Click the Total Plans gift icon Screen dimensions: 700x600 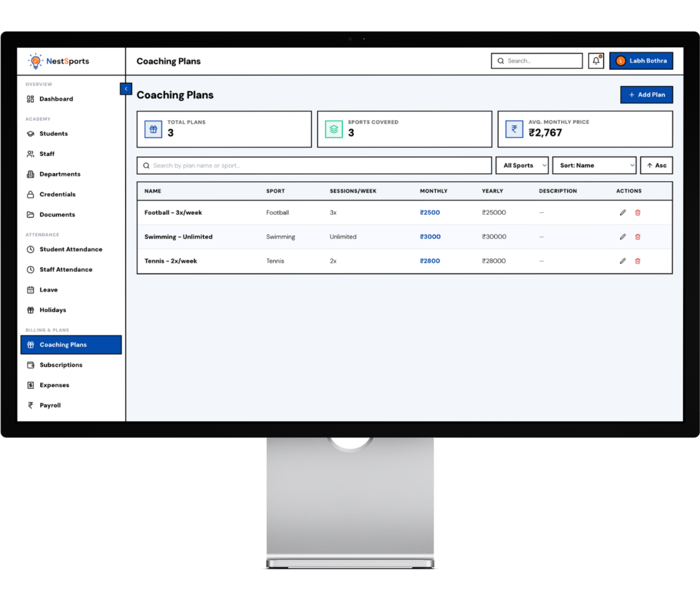[153, 129]
